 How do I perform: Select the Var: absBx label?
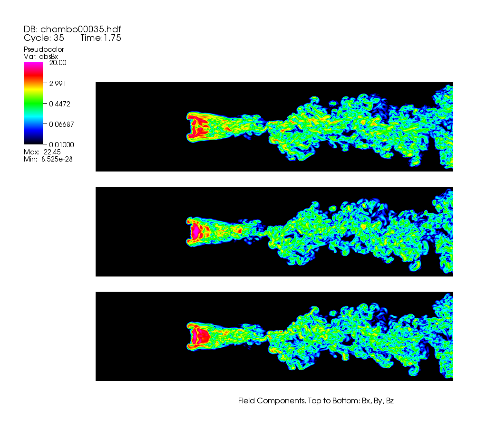[41, 57]
